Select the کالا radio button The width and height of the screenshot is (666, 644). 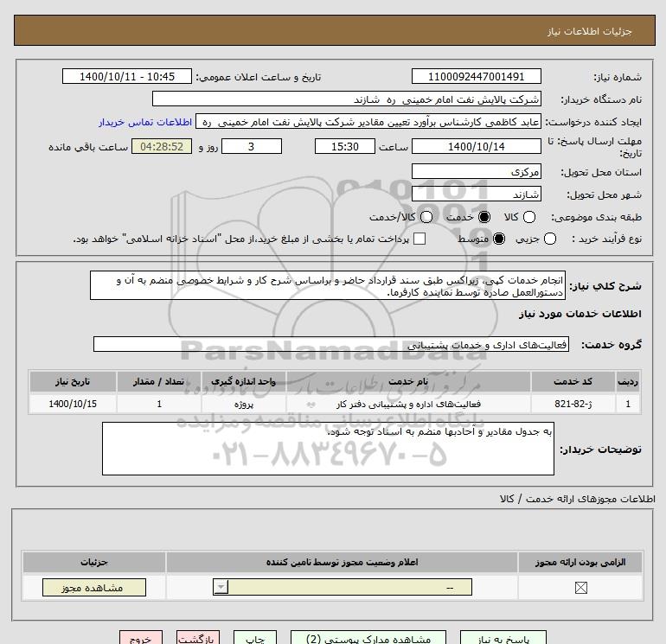pyautogui.click(x=529, y=217)
